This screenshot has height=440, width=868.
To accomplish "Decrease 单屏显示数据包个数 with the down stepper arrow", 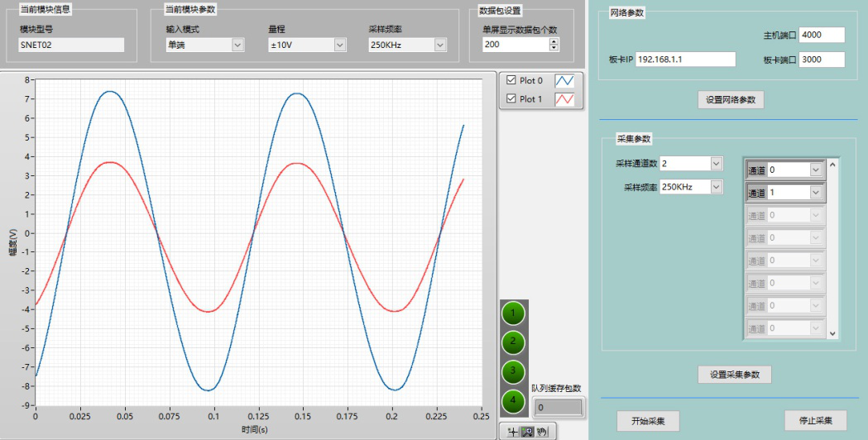I will click(x=554, y=48).
